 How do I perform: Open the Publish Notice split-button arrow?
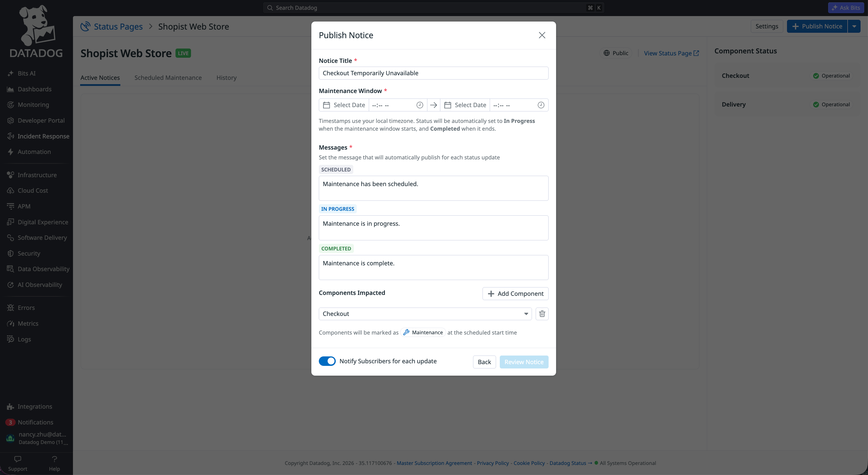[854, 26]
